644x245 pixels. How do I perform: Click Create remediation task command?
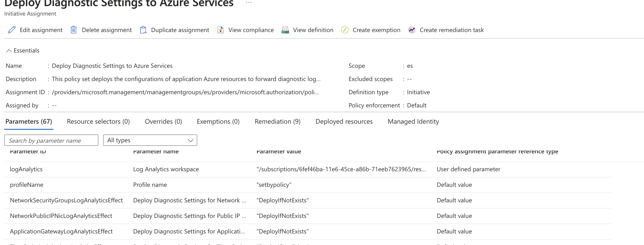pyautogui.click(x=451, y=30)
